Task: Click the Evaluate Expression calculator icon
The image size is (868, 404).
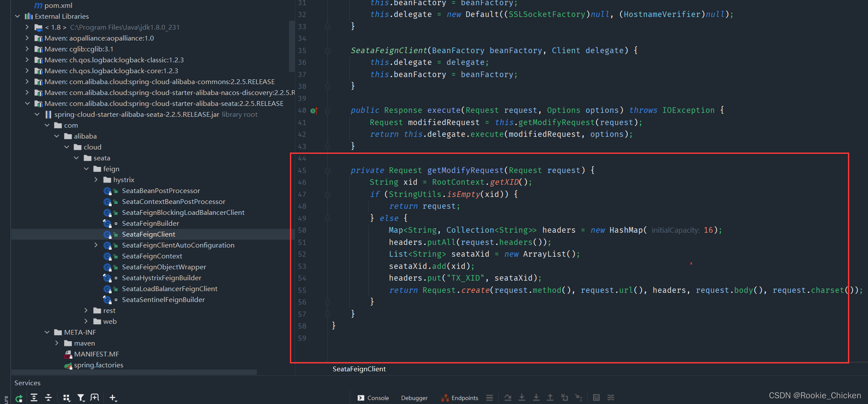Action: click(x=596, y=397)
